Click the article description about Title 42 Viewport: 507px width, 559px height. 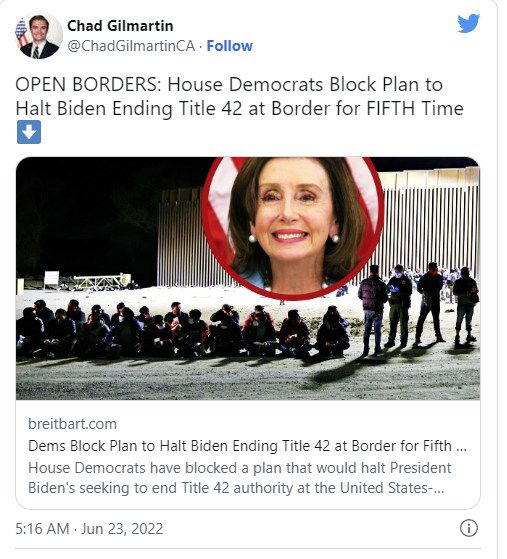click(240, 478)
